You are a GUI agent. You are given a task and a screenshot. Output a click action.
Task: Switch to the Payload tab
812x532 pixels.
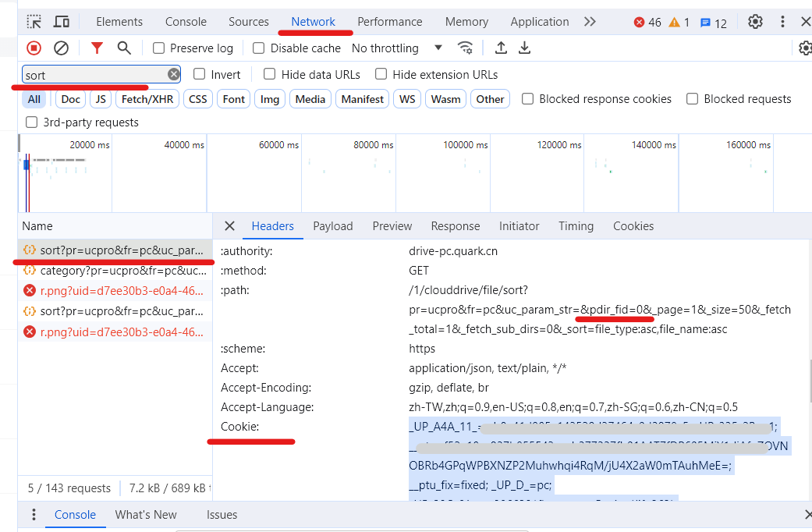333,226
